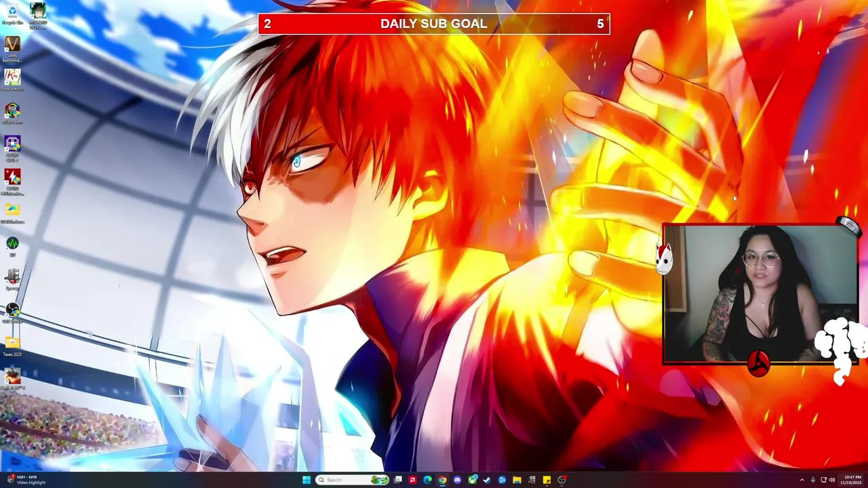
Task: Open the anime character shortcut beside Recycle Bin
Action: 38,15
